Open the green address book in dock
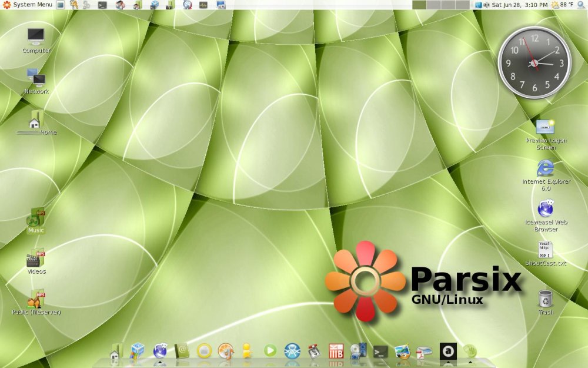 point(182,351)
